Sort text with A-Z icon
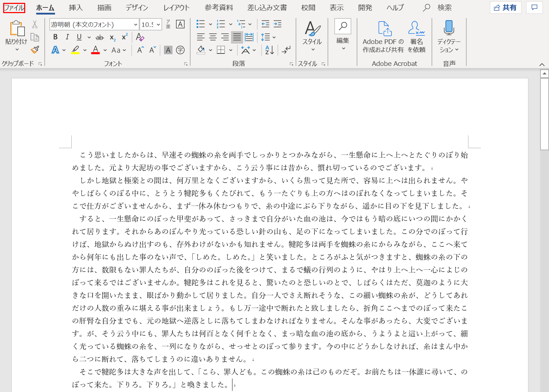Viewport: 549px width, 392px height. (270, 50)
